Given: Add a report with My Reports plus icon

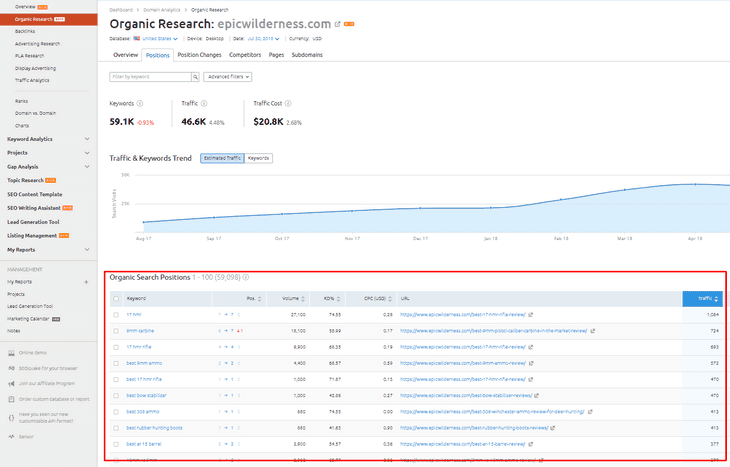Looking at the screenshot, I should [x=86, y=282].
